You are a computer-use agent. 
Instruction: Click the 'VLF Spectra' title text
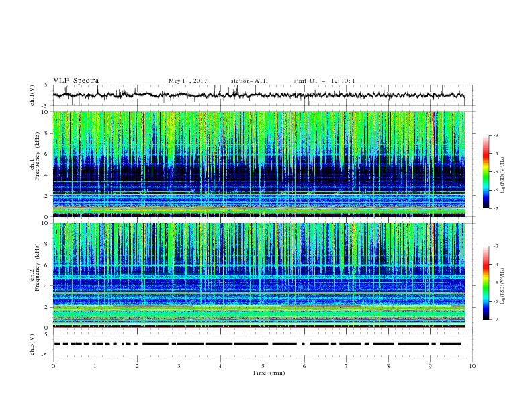click(76, 81)
